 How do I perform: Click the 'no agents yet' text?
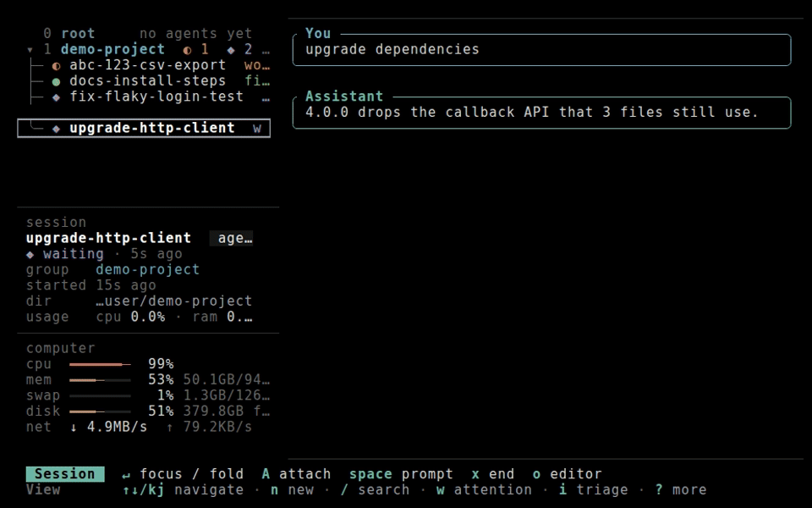(x=195, y=34)
